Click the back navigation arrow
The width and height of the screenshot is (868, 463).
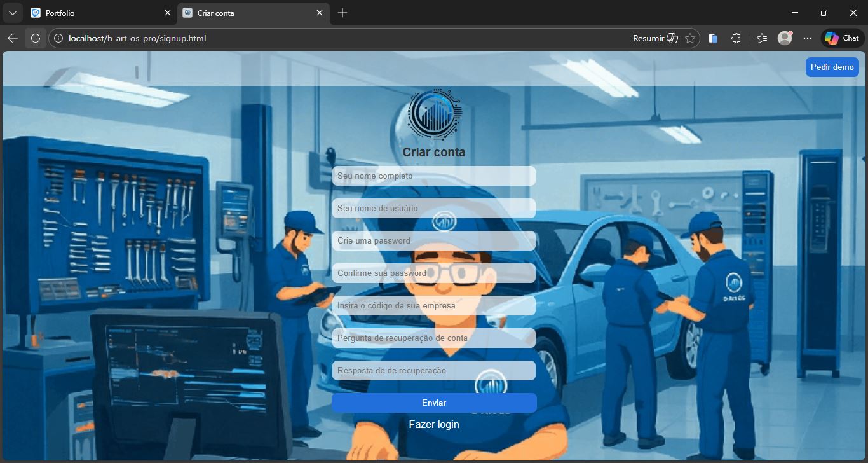click(12, 38)
